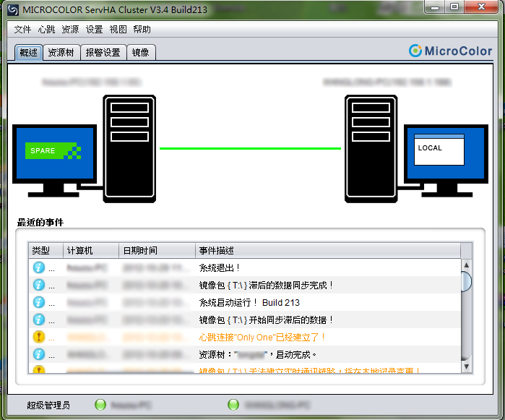Maximize the ServHA Cluster window
Image resolution: width=505 pixels, height=420 pixels.
point(454,7)
